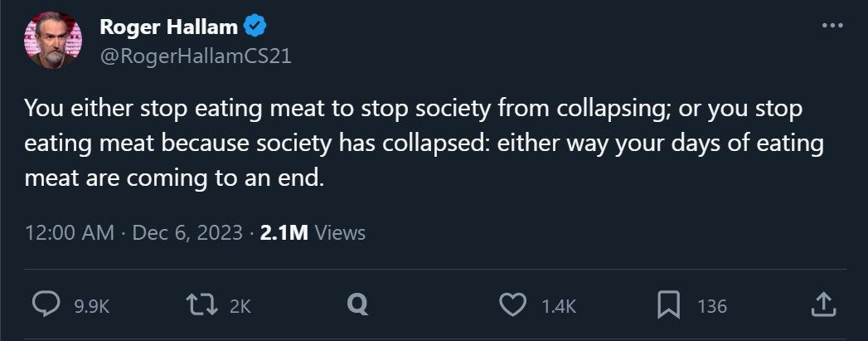Click the 2.1M view count number
The width and height of the screenshot is (868, 341).
[284, 233]
